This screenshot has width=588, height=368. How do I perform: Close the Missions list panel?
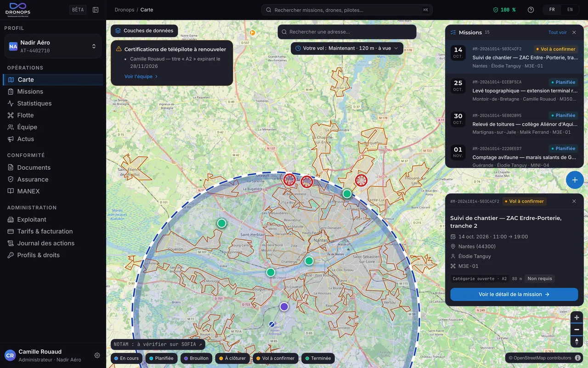[x=574, y=32]
